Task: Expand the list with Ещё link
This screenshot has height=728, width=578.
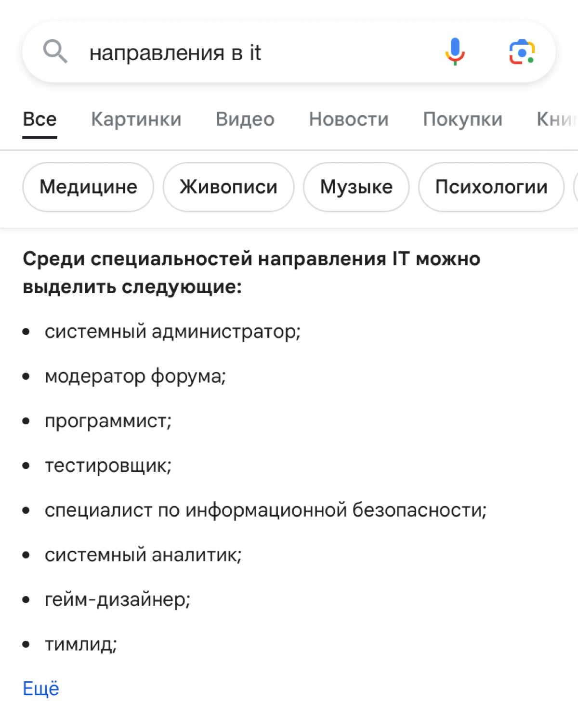Action: [41, 689]
